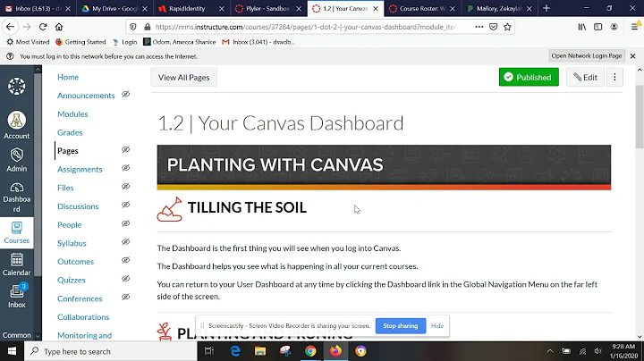This screenshot has height=361, width=644.
Task: Click the Canvas logo in global navigation
Action: coord(17,86)
